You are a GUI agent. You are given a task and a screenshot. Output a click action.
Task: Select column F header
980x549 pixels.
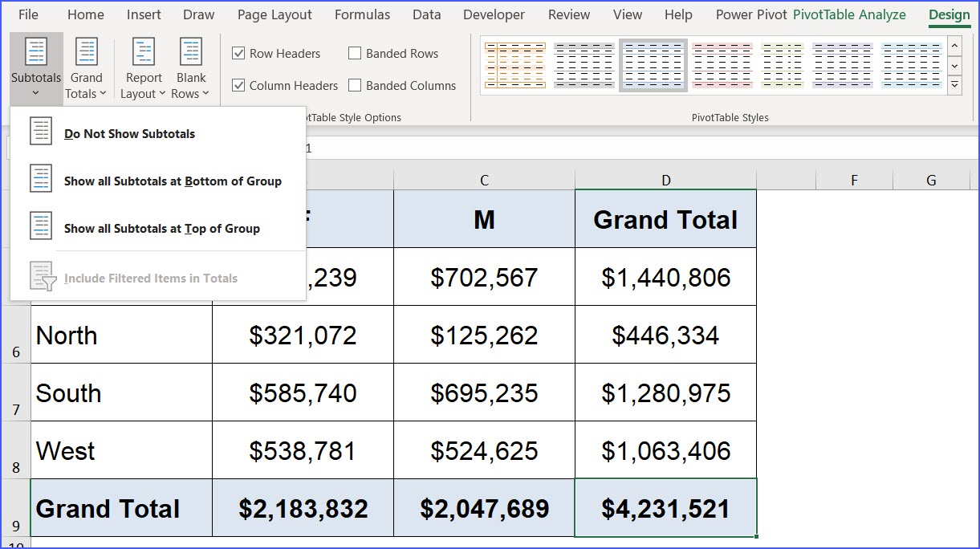854,181
